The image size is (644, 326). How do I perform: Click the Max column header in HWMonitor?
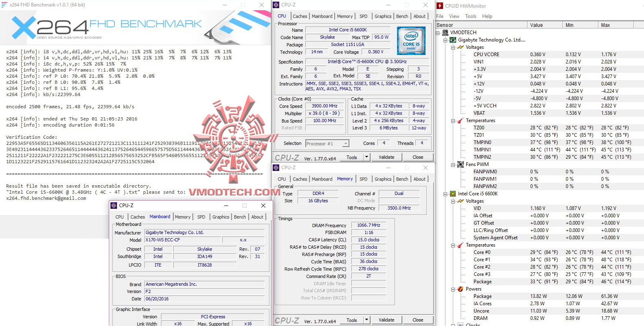click(615, 25)
